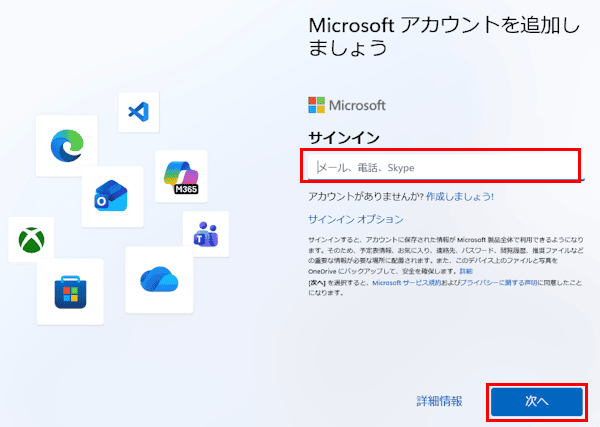The height and width of the screenshot is (427, 600).
Task: Click the Microsoft Store icon tile
Action: (70, 292)
